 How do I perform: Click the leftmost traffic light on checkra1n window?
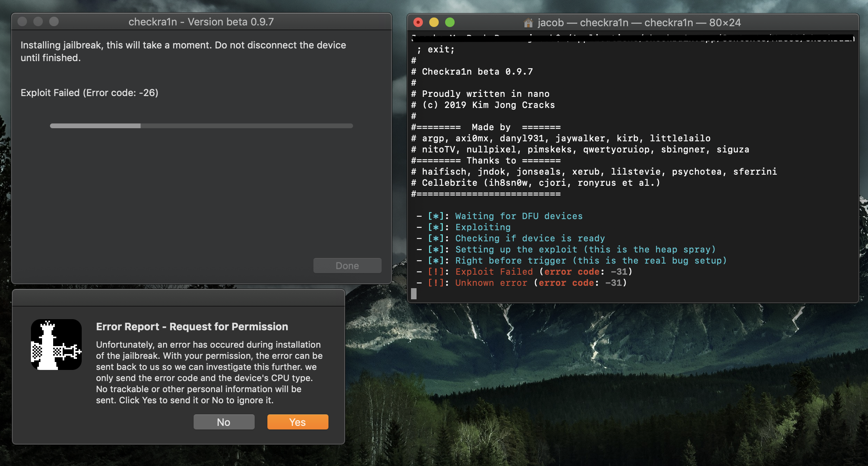[23, 22]
